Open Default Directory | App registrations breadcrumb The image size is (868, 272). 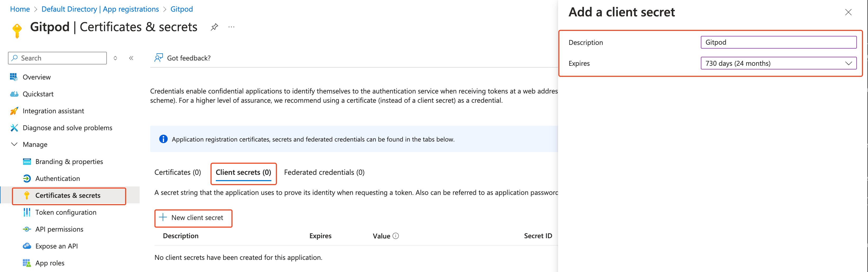(x=100, y=9)
